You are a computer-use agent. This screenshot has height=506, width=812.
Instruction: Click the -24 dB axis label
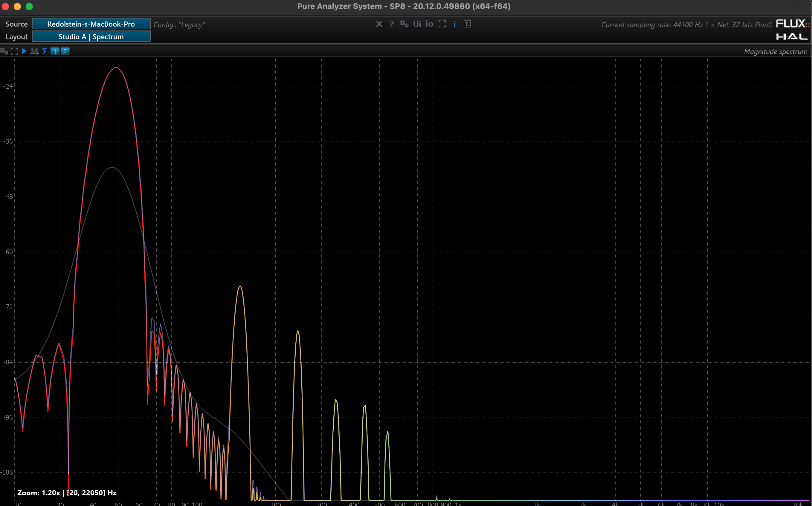[8, 86]
